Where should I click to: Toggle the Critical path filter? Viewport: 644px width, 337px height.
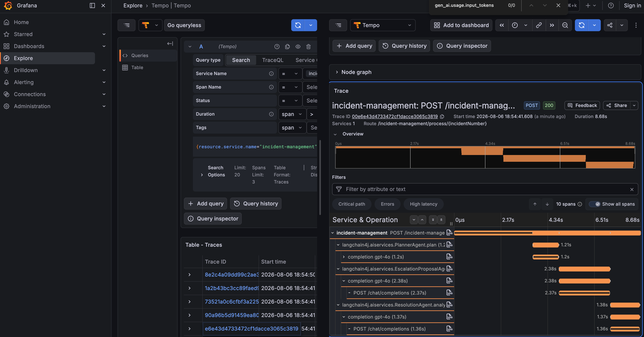click(x=352, y=204)
